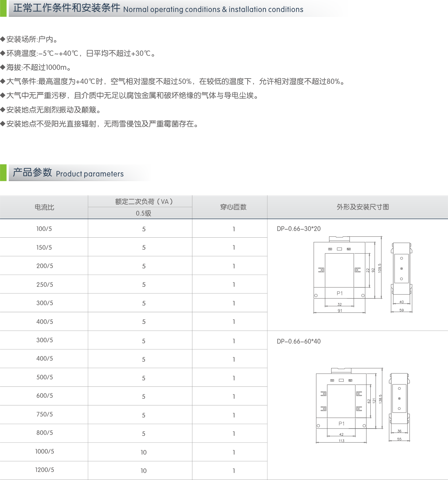
Task: Click the 外形及安装尺寸图 column header
Action: point(363,207)
